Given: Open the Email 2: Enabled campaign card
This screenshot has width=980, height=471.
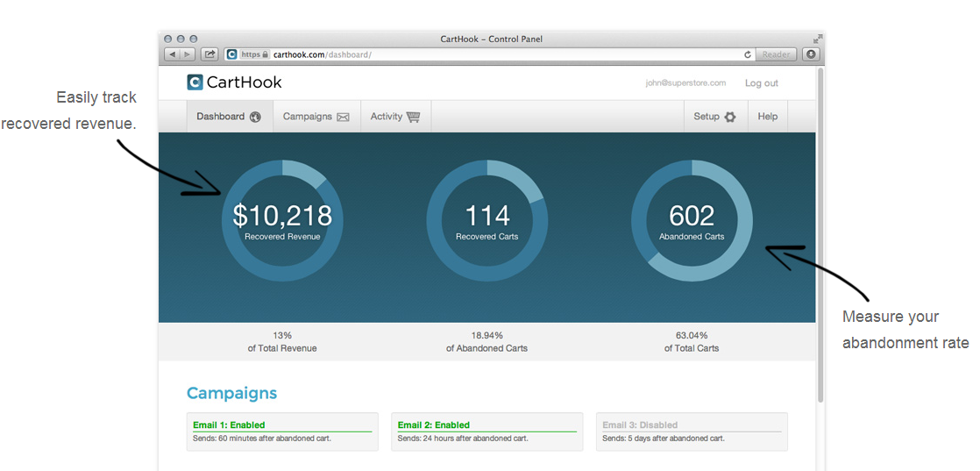Looking at the screenshot, I should click(x=486, y=432).
